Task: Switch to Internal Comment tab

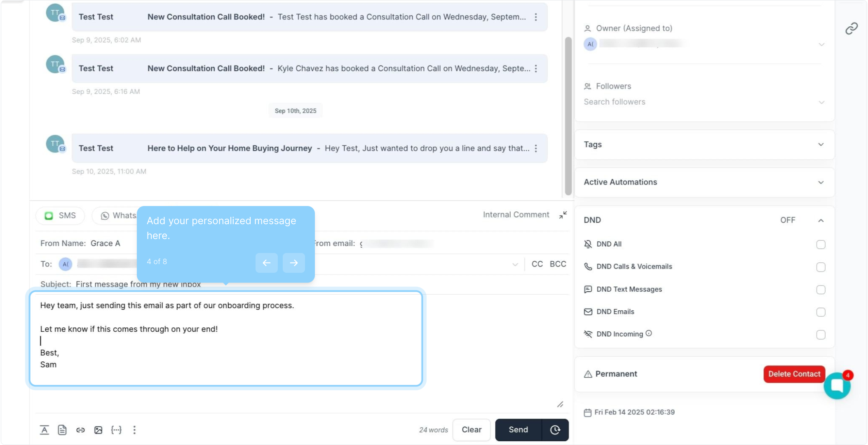Action: pyautogui.click(x=516, y=215)
